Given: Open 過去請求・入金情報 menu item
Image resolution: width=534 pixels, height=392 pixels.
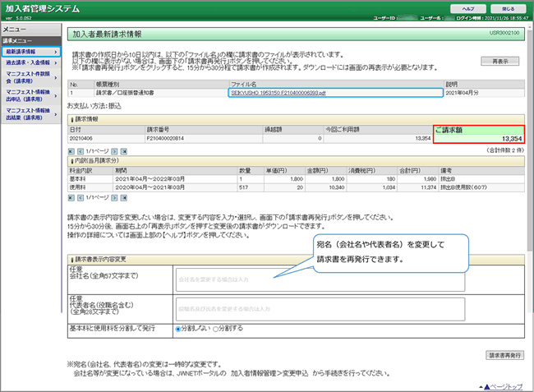Looking at the screenshot, I should click(30, 62).
